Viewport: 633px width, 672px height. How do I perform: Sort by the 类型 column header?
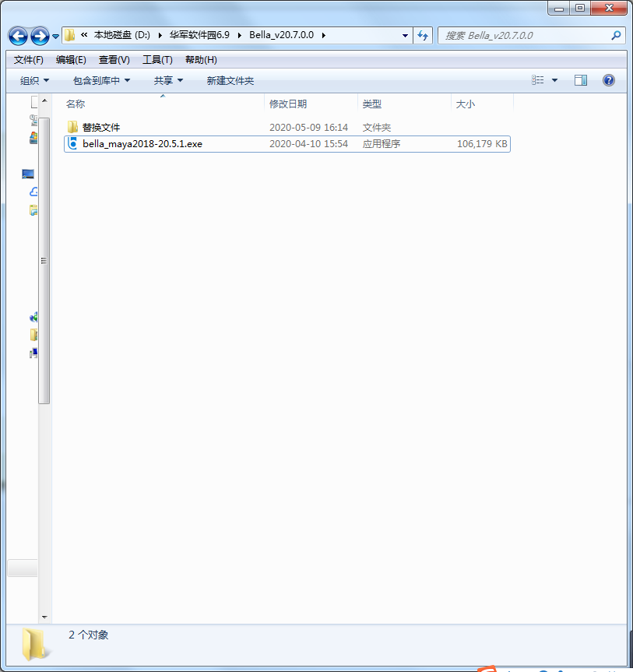pyautogui.click(x=405, y=104)
